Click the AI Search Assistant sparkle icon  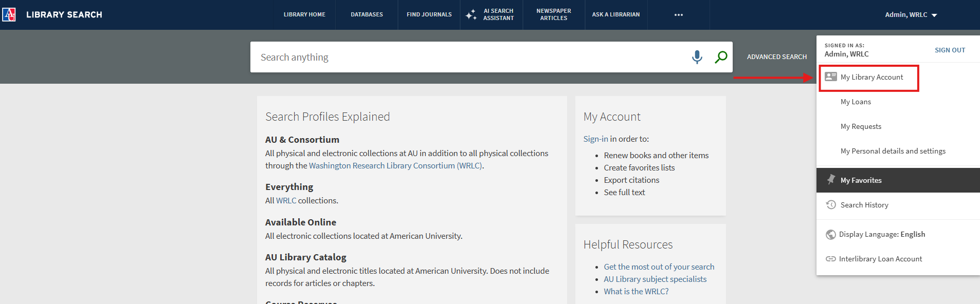[x=470, y=15]
